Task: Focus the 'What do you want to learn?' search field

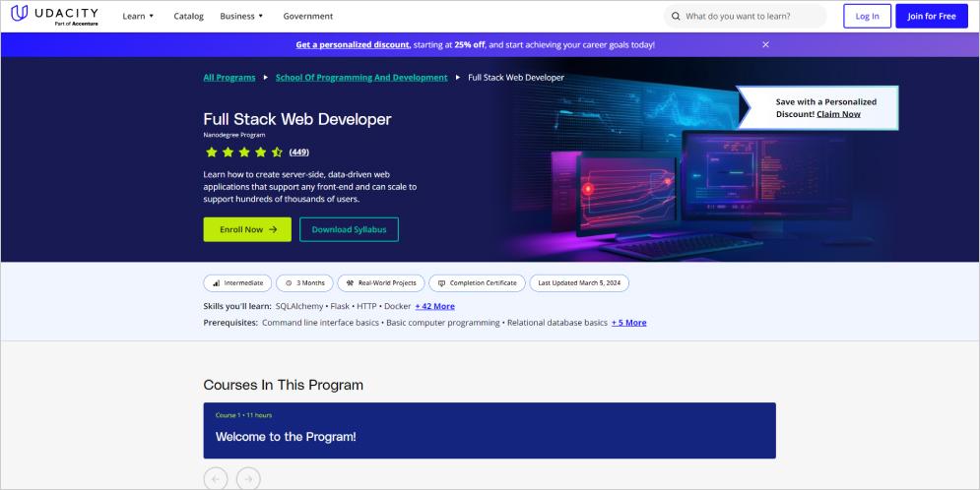Action: pos(745,16)
